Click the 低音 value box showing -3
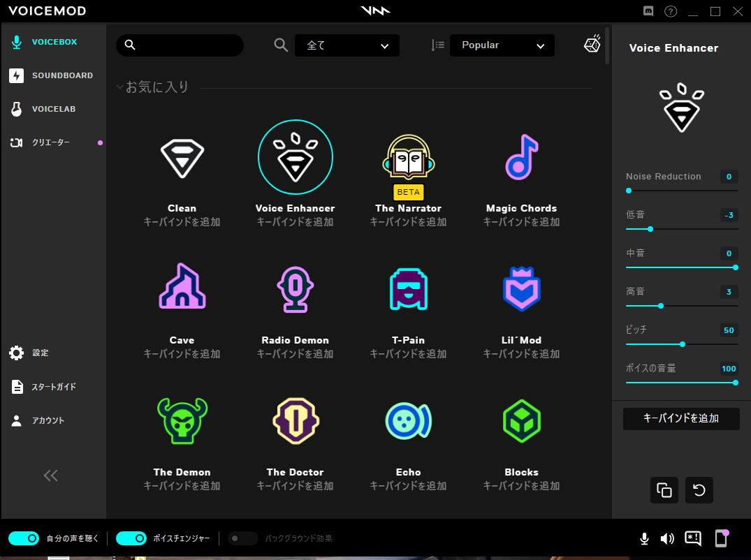The image size is (751, 560). pos(729,215)
